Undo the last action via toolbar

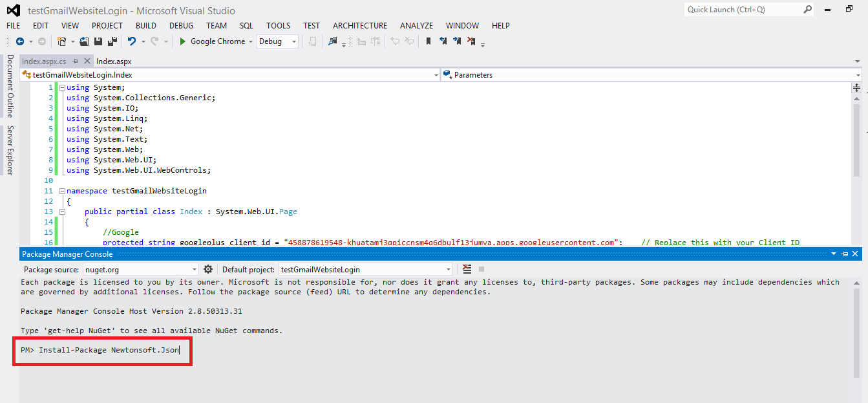[132, 41]
